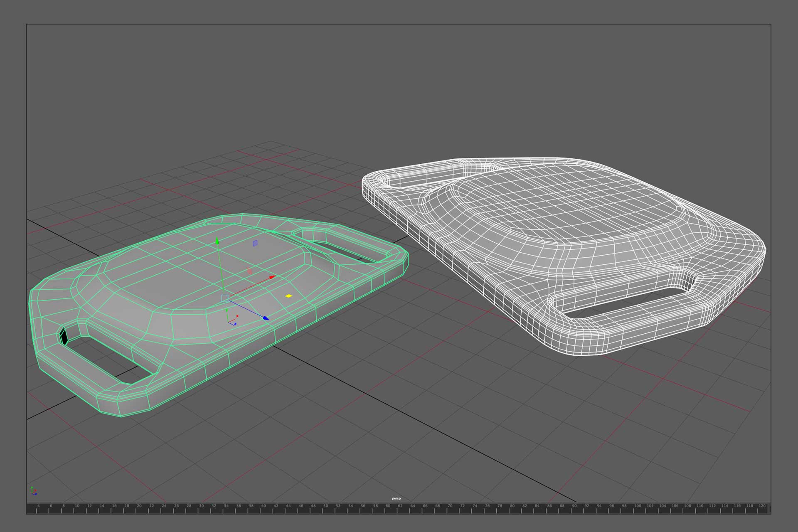Click the yellow XZ plane handle

289,296
